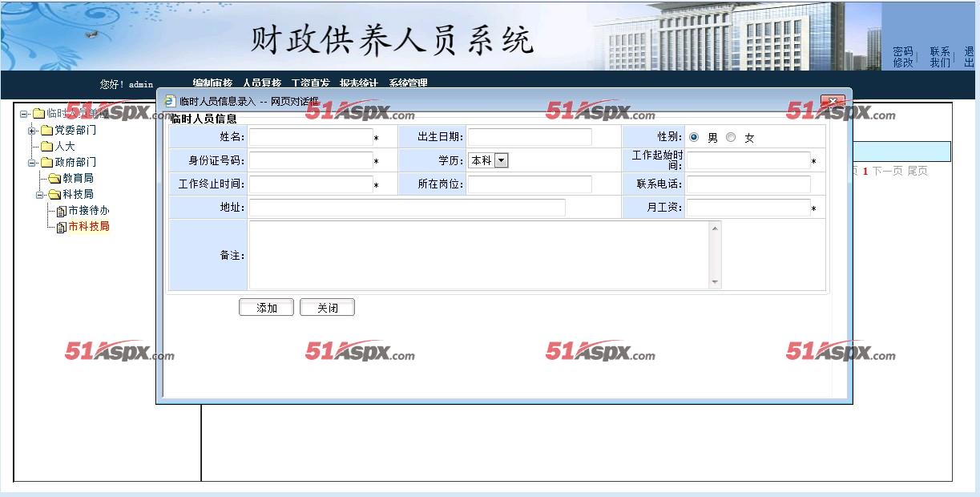Click the 人大 folder icon
The width and height of the screenshot is (980, 497).
click(46, 146)
